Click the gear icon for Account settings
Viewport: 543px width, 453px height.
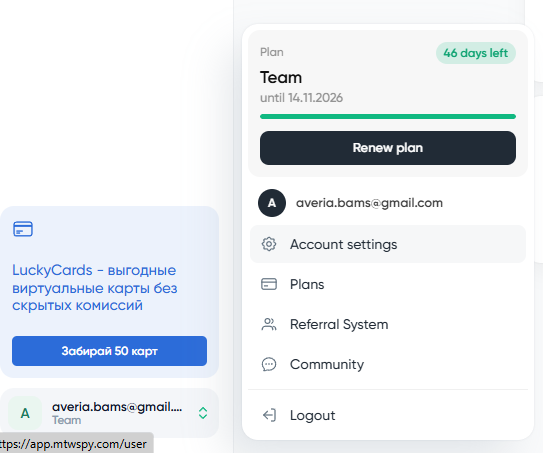(269, 244)
